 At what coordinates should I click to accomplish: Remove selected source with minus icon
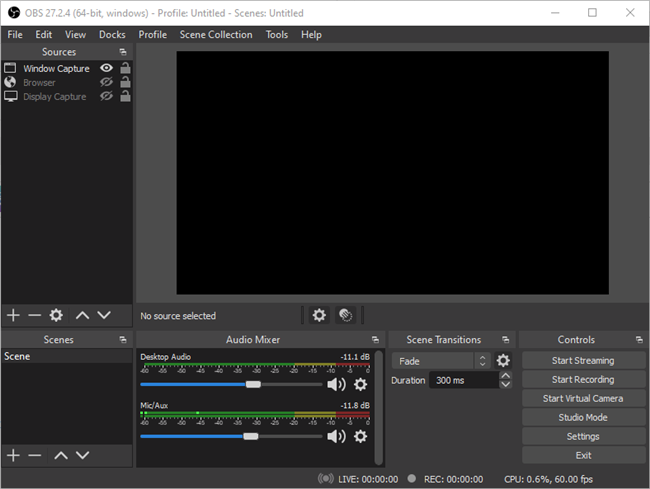point(34,315)
